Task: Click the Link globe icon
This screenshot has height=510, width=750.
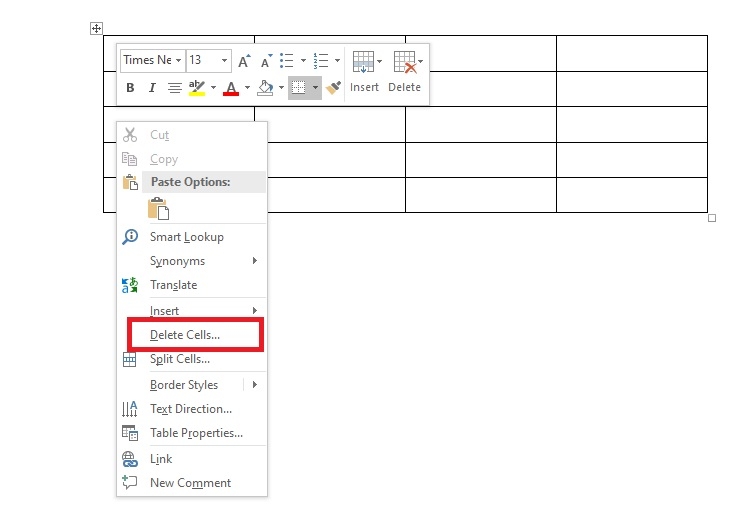Action: tap(130, 459)
